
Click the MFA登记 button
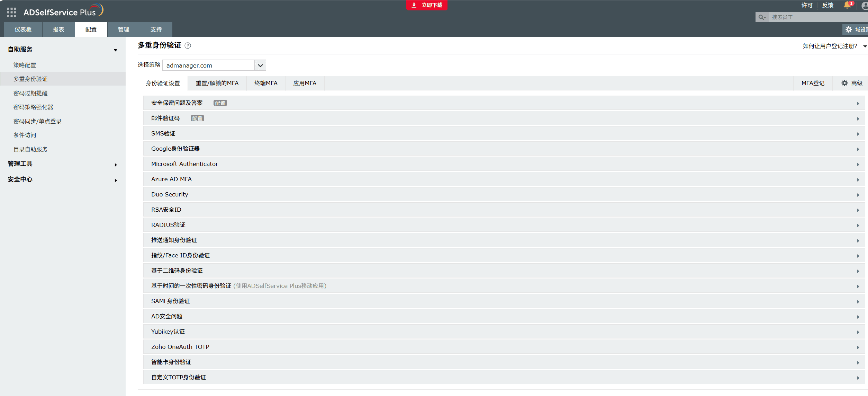coord(813,83)
